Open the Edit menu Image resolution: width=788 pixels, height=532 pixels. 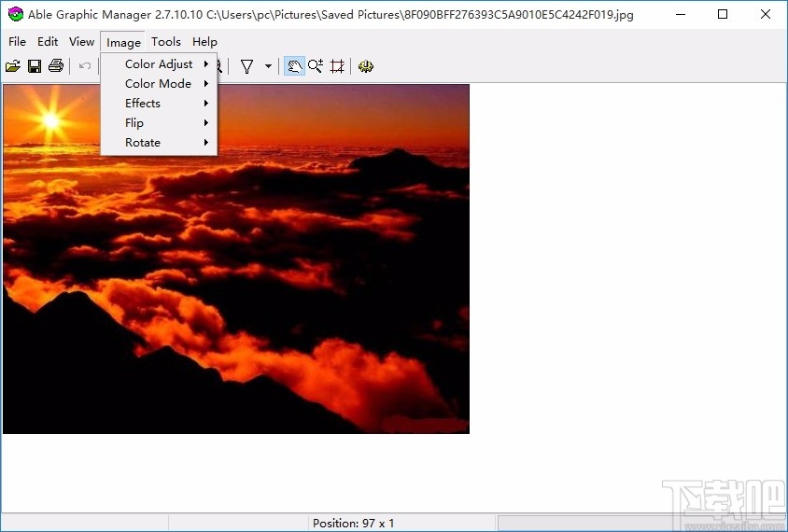coord(48,42)
